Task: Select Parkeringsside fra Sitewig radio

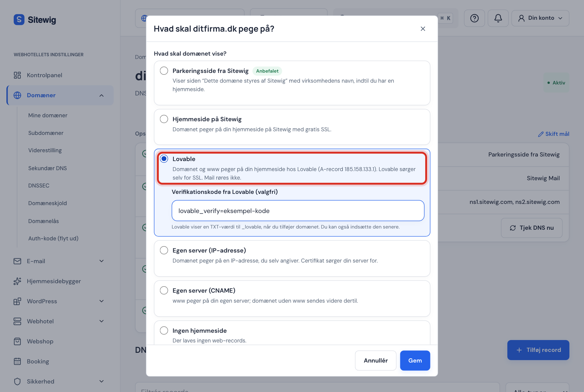Action: (164, 71)
